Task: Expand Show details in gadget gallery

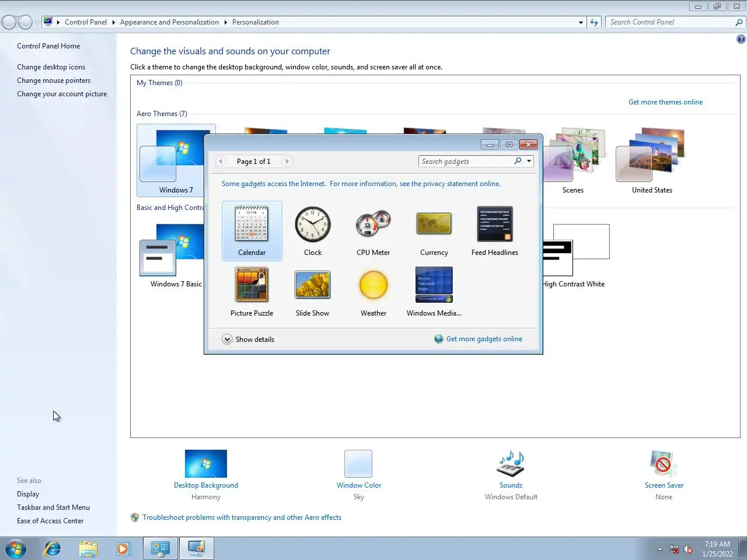Action: 248,339
